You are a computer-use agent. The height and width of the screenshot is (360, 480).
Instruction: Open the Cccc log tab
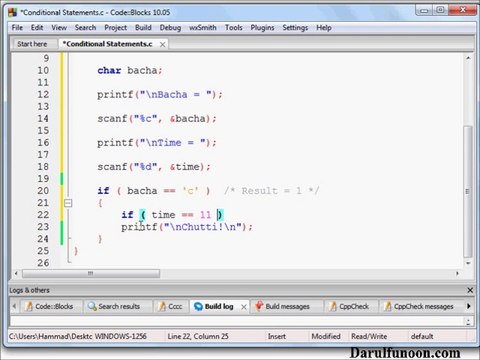pos(170,306)
